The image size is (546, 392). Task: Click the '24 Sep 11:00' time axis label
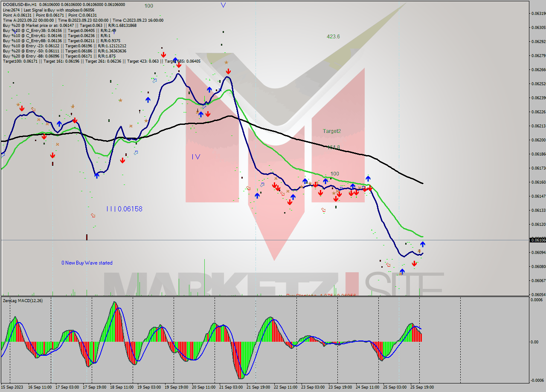(367, 387)
